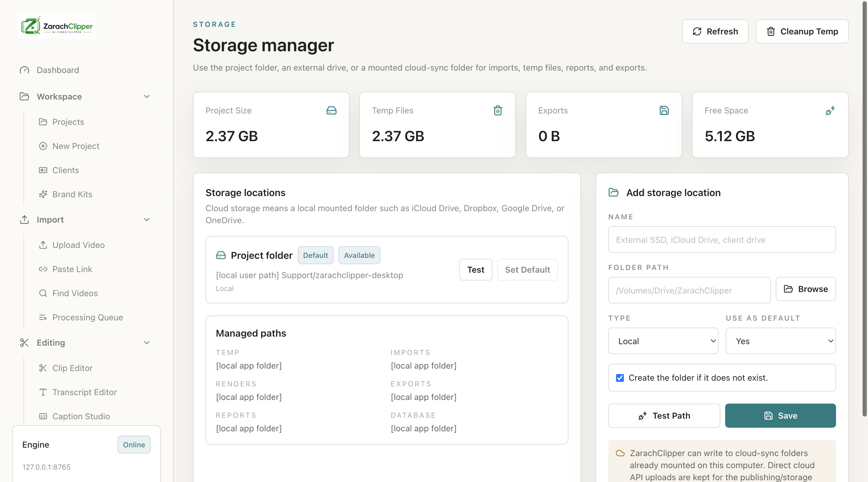This screenshot has width=868, height=482.
Task: Open Transcript Editor in the sidebar
Action: tap(84, 392)
